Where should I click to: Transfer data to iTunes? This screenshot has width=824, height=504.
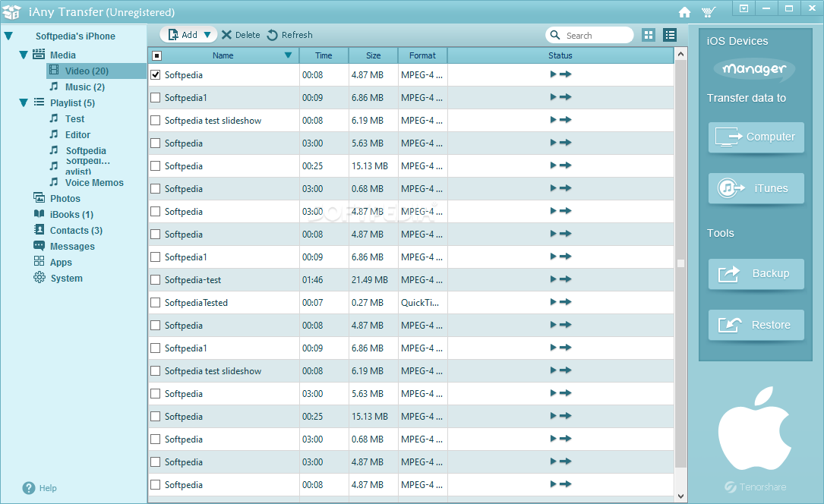pyautogui.click(x=756, y=188)
